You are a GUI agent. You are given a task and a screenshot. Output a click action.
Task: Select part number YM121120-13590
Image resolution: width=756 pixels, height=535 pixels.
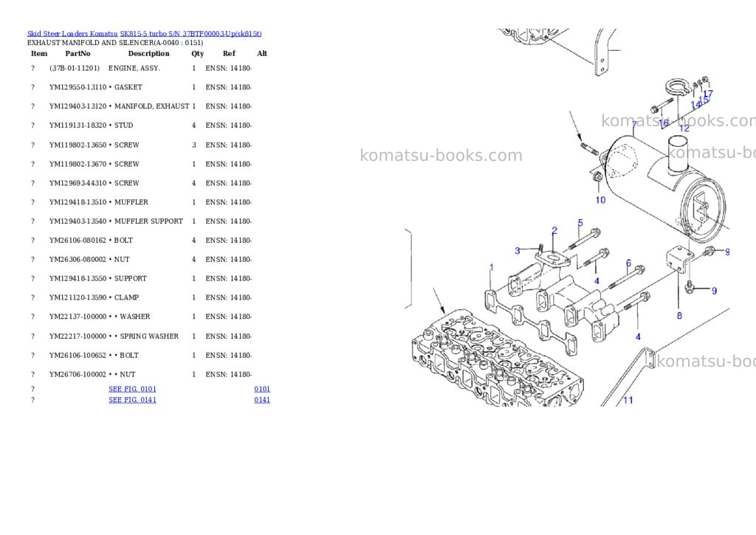78,298
